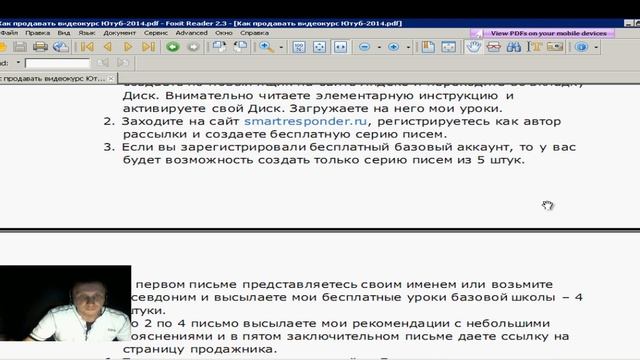This screenshot has height=360, width=640.
Task: Click the text 'страницу продажника.'
Action: pos(200,349)
